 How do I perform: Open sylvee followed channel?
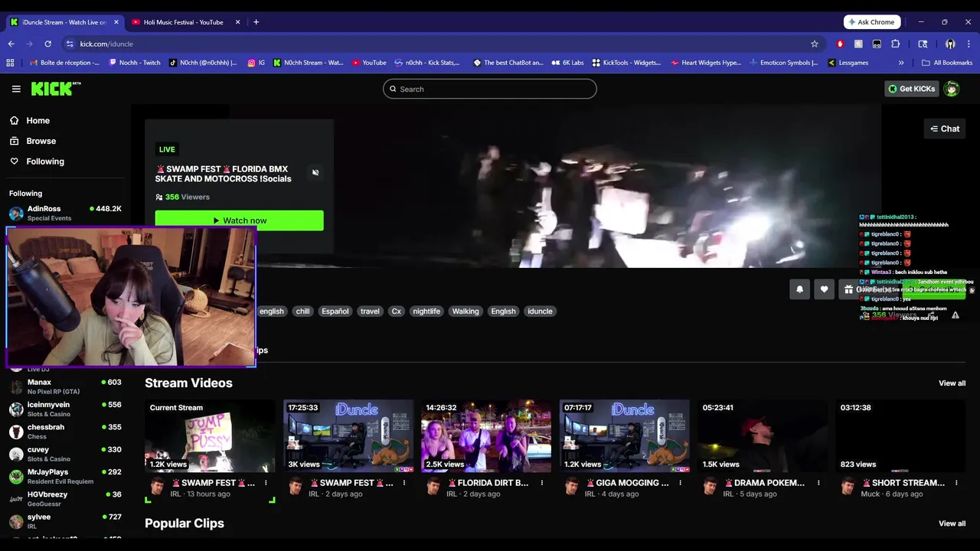tap(65, 521)
